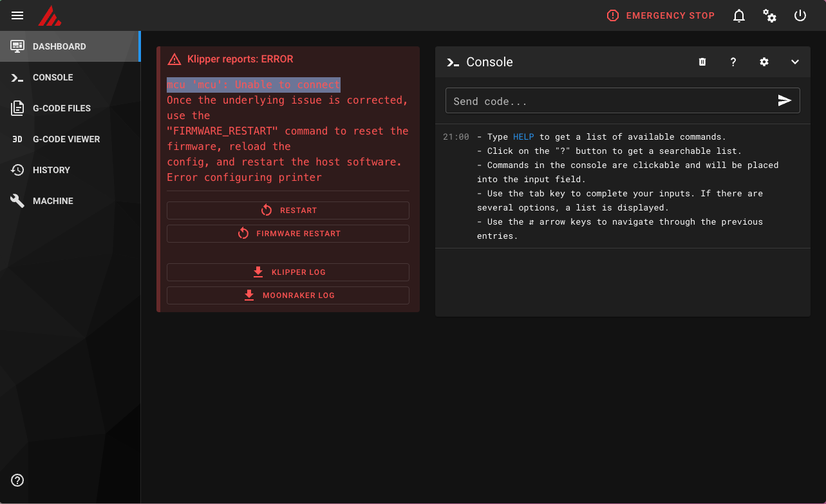
Task: Click the HELP command link in console
Action: pos(523,136)
